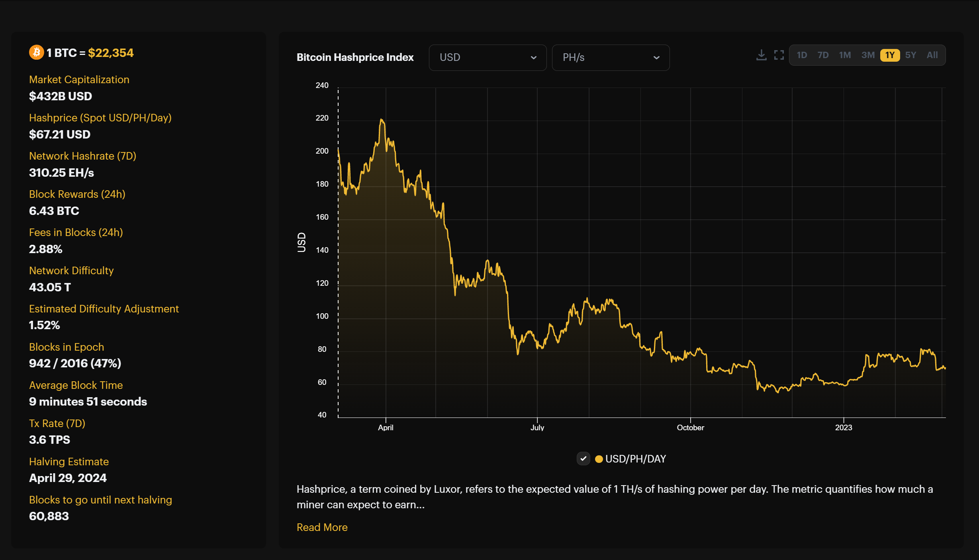Click the Network Difficulty label

tap(71, 271)
